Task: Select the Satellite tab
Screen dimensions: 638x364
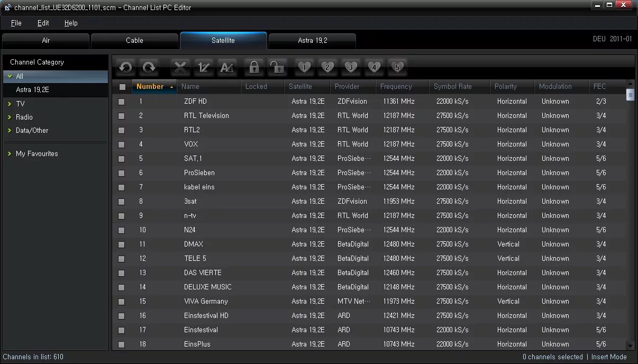Action: (223, 41)
